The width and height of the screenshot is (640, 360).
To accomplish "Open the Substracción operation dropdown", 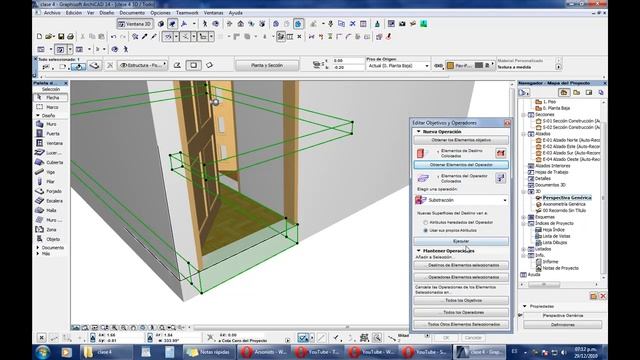I will point(461,200).
